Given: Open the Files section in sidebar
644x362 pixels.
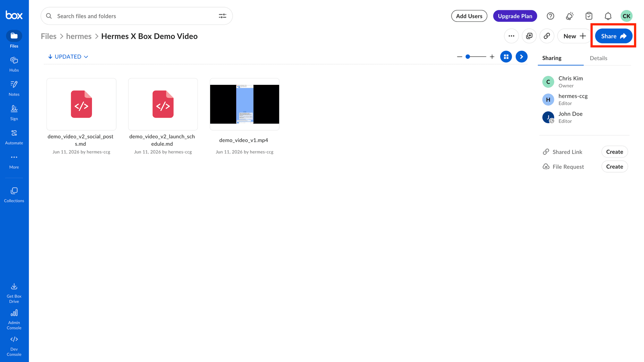Looking at the screenshot, I should [14, 39].
